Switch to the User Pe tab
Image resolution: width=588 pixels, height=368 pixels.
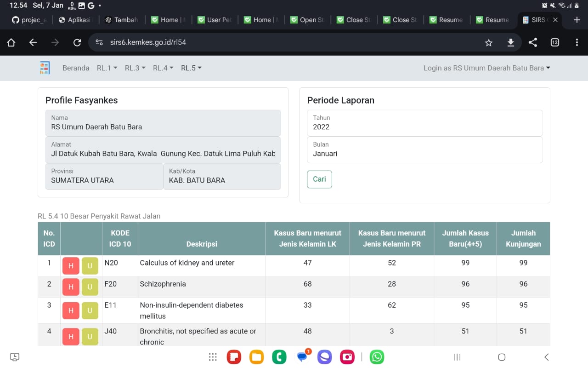(215, 20)
